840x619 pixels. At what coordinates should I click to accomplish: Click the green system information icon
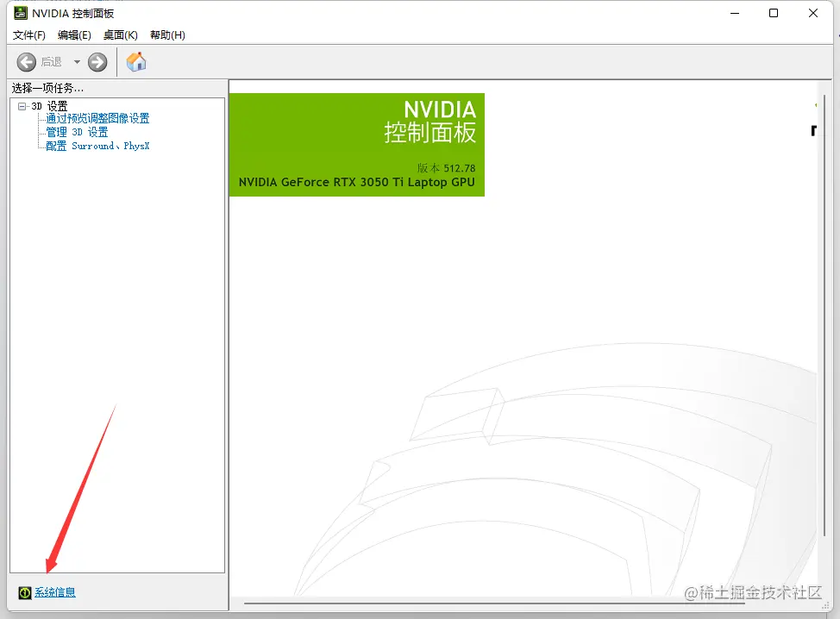[25, 592]
